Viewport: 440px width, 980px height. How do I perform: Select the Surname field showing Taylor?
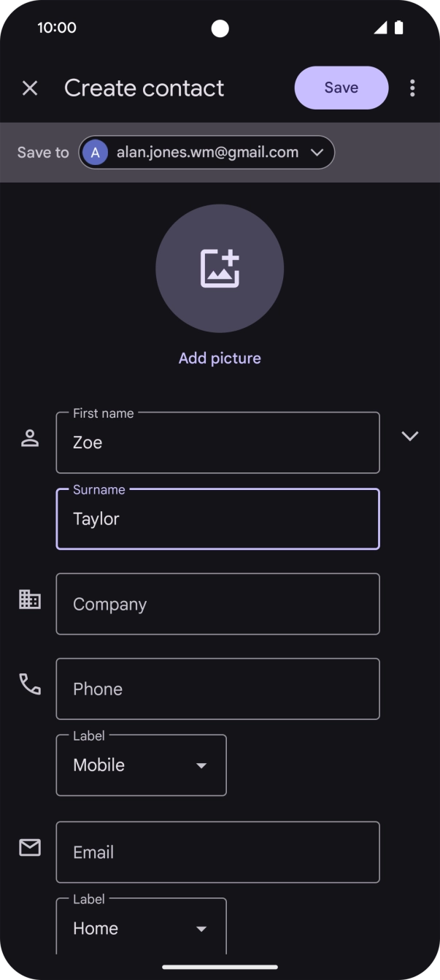click(x=217, y=519)
